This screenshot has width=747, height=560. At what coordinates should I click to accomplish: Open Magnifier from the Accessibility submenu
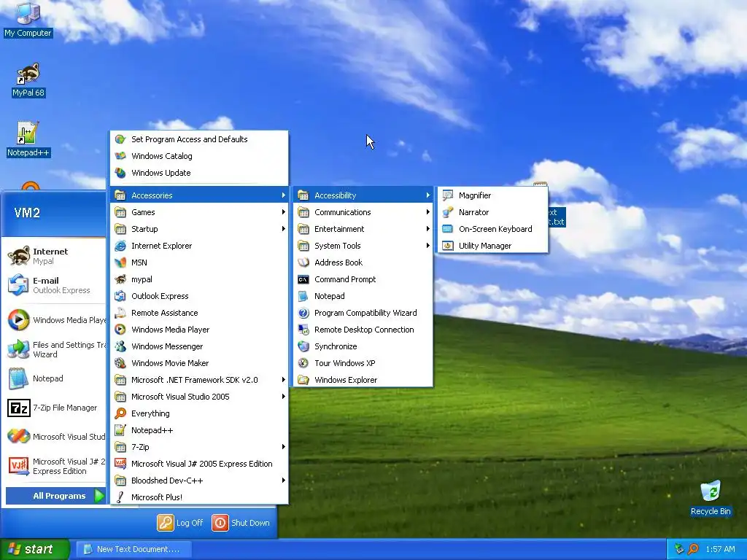492,195
